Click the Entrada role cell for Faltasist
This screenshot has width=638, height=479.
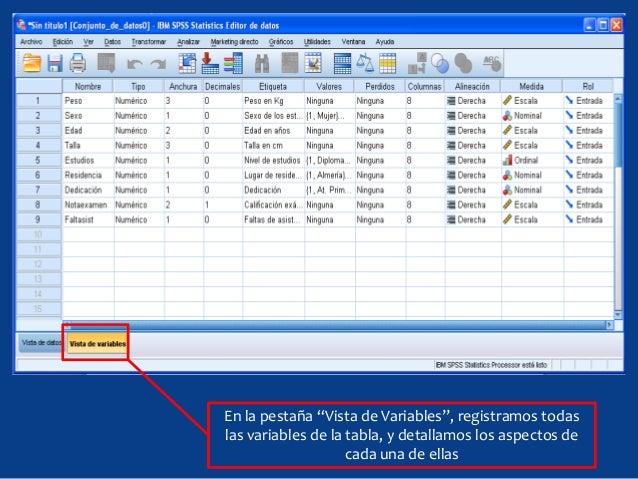pyautogui.click(x=588, y=219)
